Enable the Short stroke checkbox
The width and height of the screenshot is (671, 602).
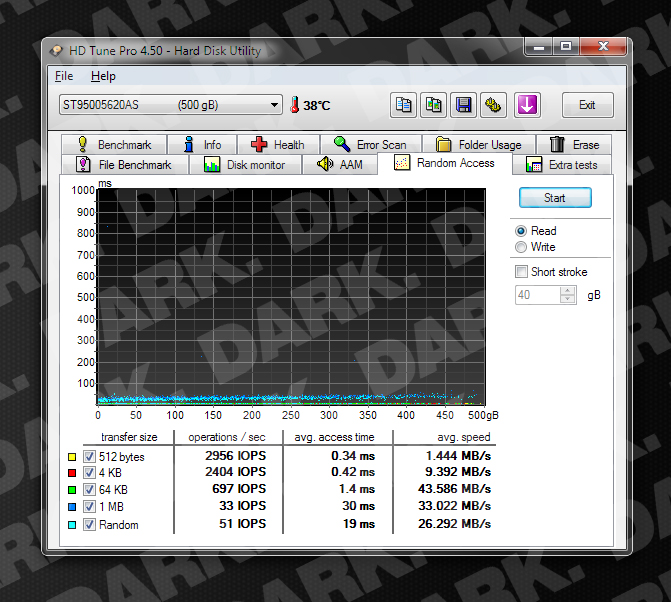[521, 272]
